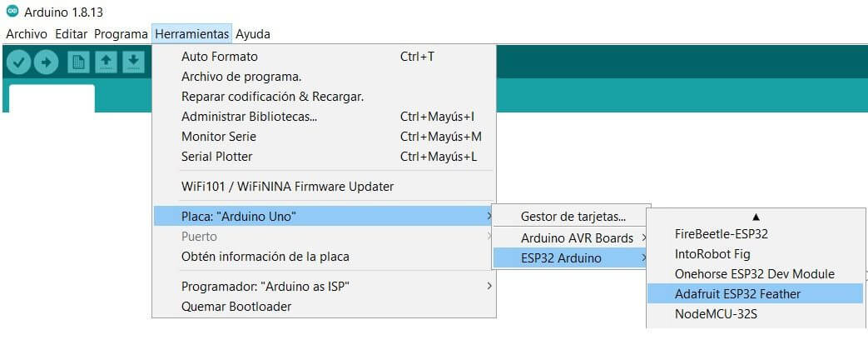Click the Arduino logo in title bar
This screenshot has width=868, height=340.
12,12
